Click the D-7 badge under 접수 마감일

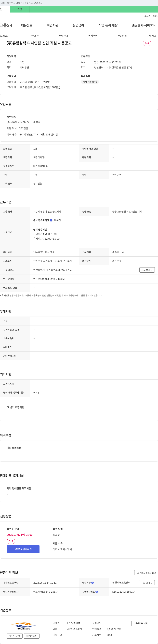pyautogui.click(x=11, y=541)
